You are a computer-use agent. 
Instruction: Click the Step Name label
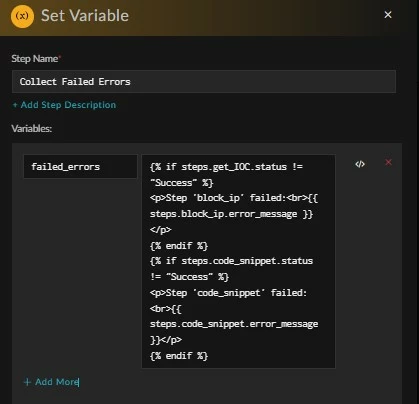[x=36, y=59]
